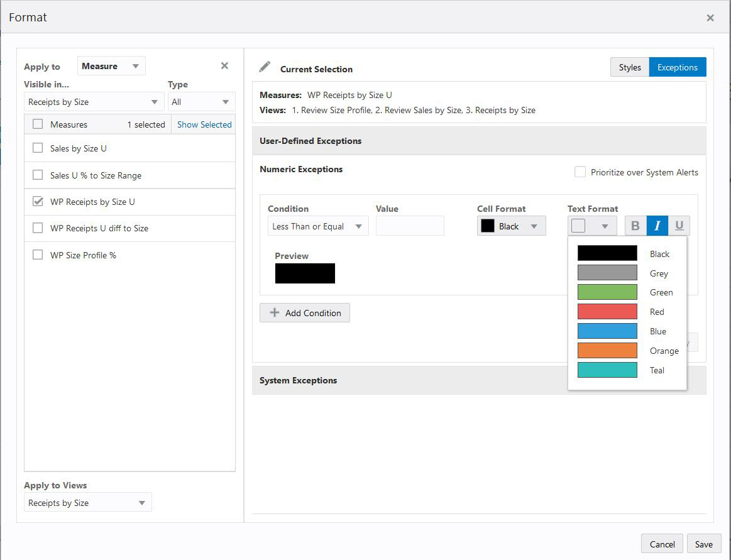Check the Sales U % to Size Range measure
This screenshot has height=560, width=731.
pyautogui.click(x=38, y=175)
